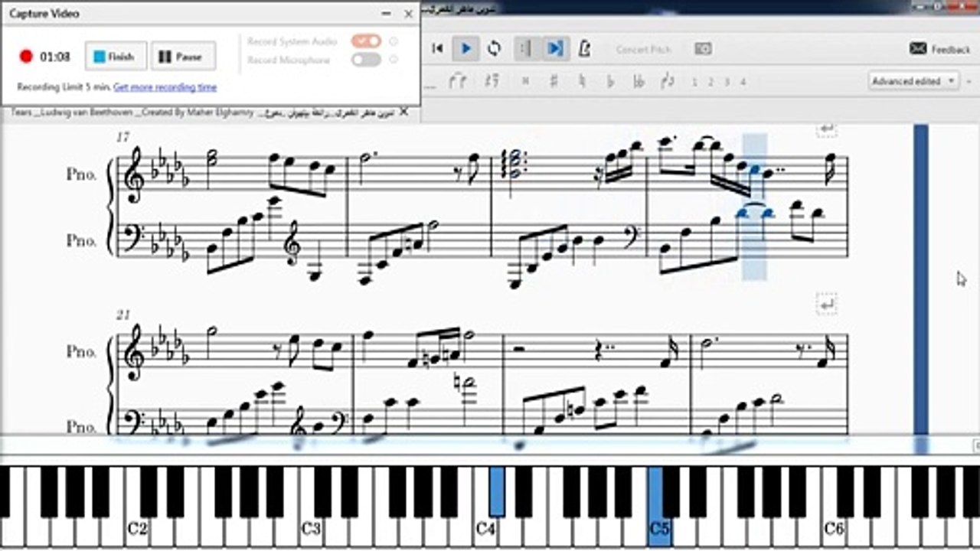Select voice 3
The height and width of the screenshot is (551, 980).
coord(727,82)
